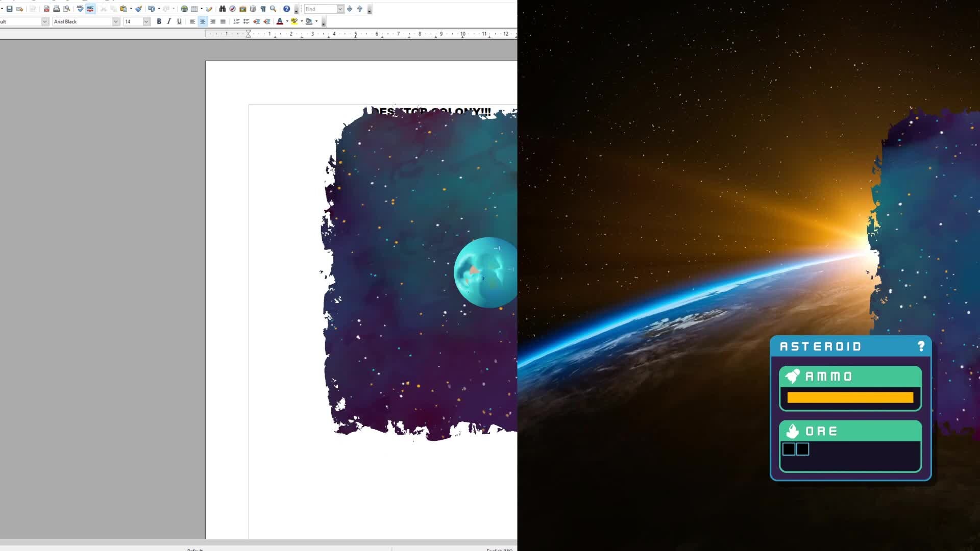Open the Find & Replace binoculars icon

click(223, 9)
